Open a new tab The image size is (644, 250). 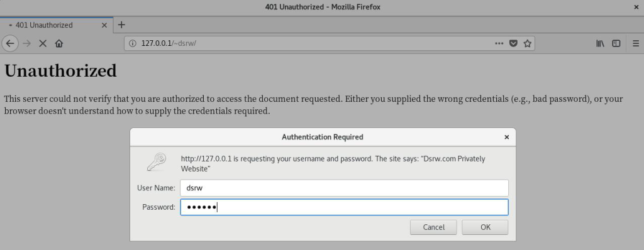coord(121,24)
